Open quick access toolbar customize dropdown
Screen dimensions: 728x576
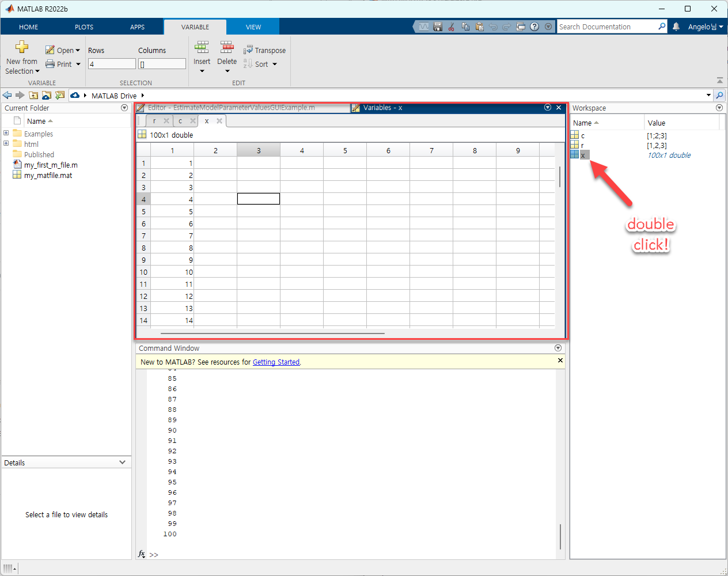point(548,26)
